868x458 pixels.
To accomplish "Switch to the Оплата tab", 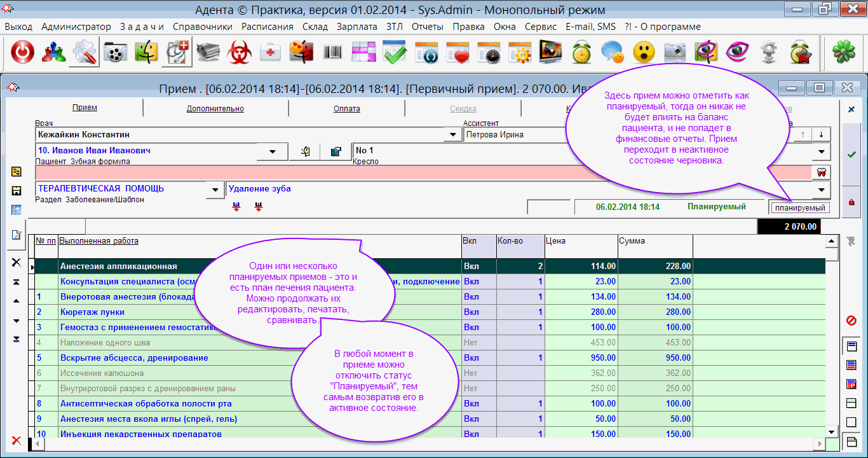I will 346,109.
